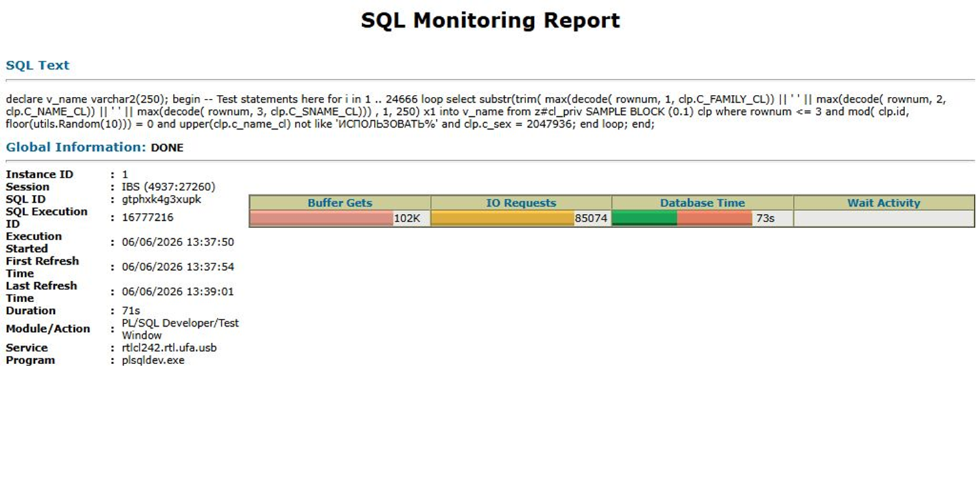This screenshot has height=481, width=980.
Task: Click the orange IO Requests bar
Action: (x=502, y=218)
